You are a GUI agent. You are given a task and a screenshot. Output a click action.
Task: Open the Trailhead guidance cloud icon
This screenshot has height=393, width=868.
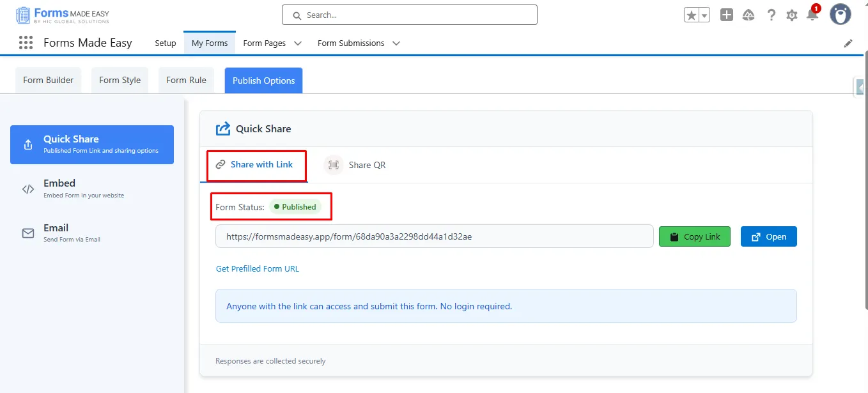[x=748, y=15]
